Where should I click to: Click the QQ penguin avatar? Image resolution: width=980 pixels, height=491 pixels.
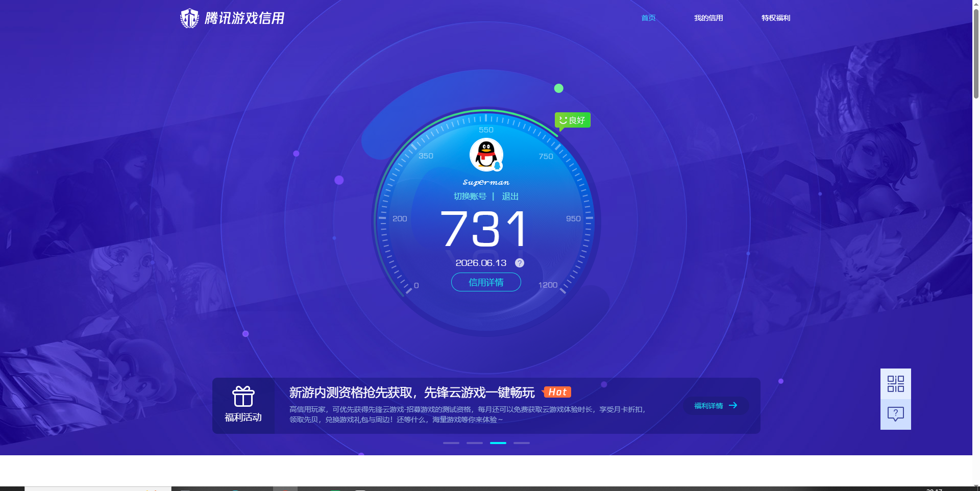click(x=486, y=155)
